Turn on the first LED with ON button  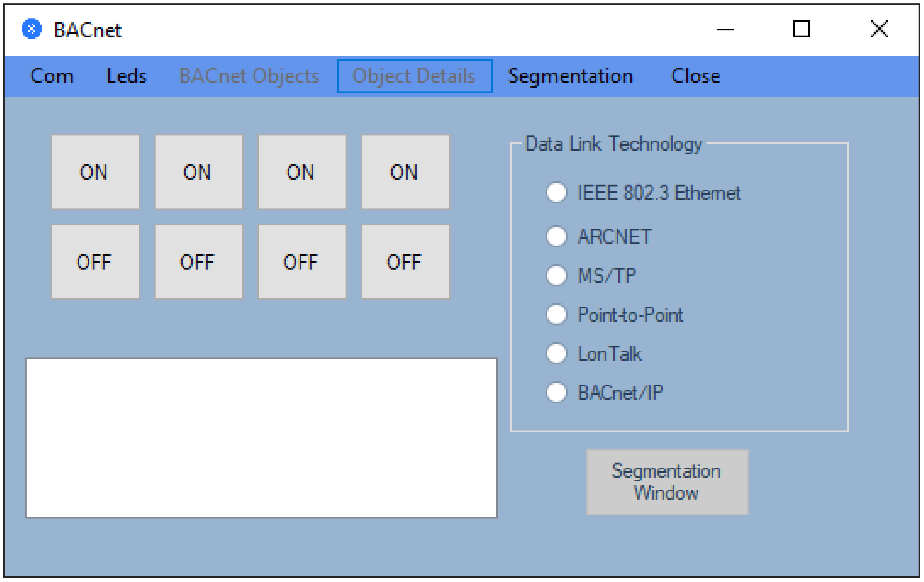pos(95,172)
